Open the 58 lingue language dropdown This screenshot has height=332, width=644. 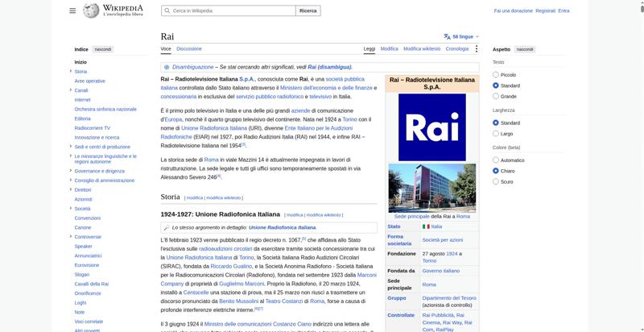[x=461, y=36]
